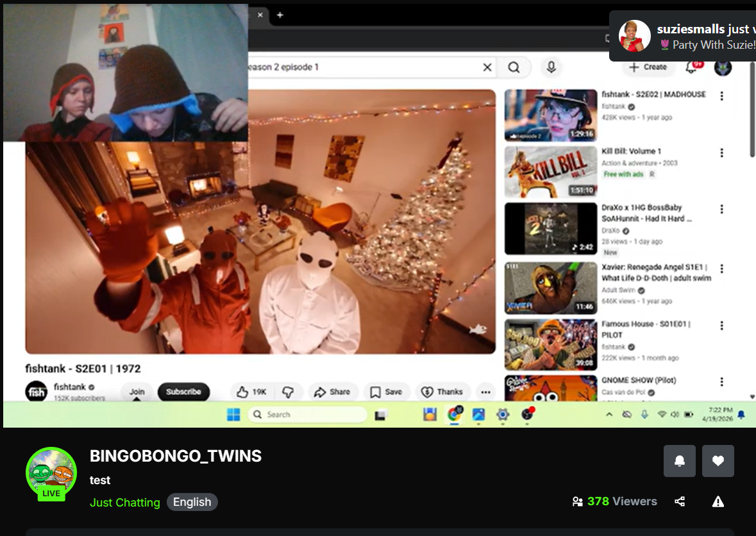Click the Join button for fishtank
This screenshot has width=756, height=536.
137,391
